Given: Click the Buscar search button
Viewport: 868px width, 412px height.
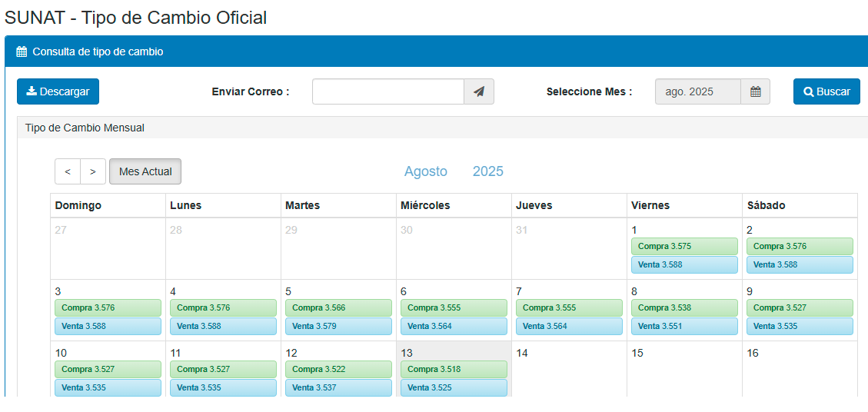Looking at the screenshot, I should 826,91.
